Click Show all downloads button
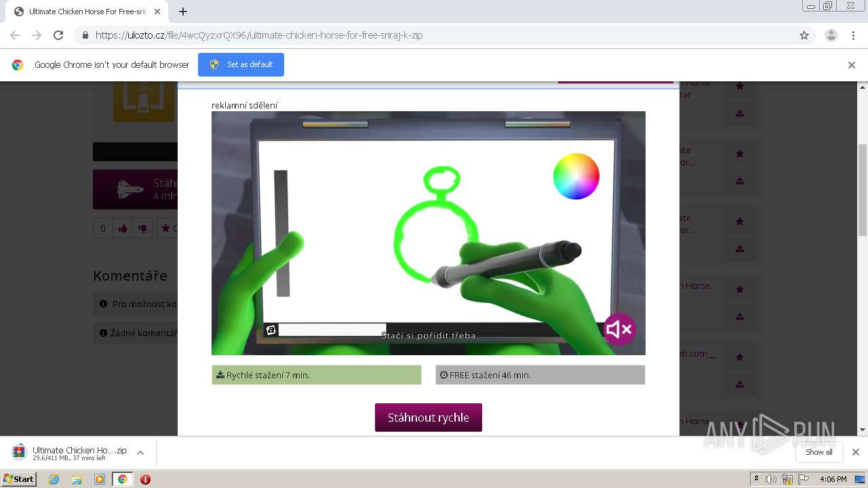Viewport: 868px width, 488px height. [819, 452]
